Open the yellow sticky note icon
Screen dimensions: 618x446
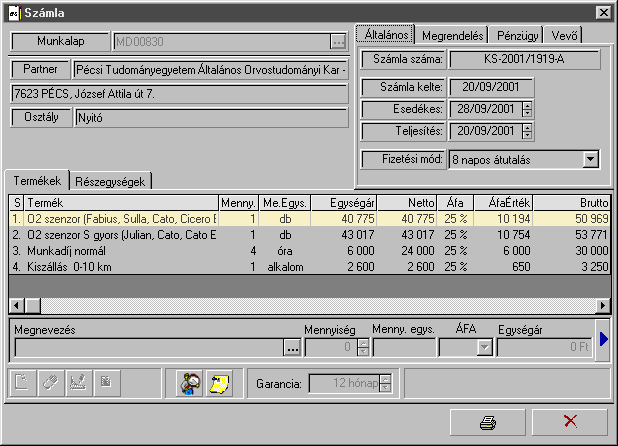pos(219,383)
